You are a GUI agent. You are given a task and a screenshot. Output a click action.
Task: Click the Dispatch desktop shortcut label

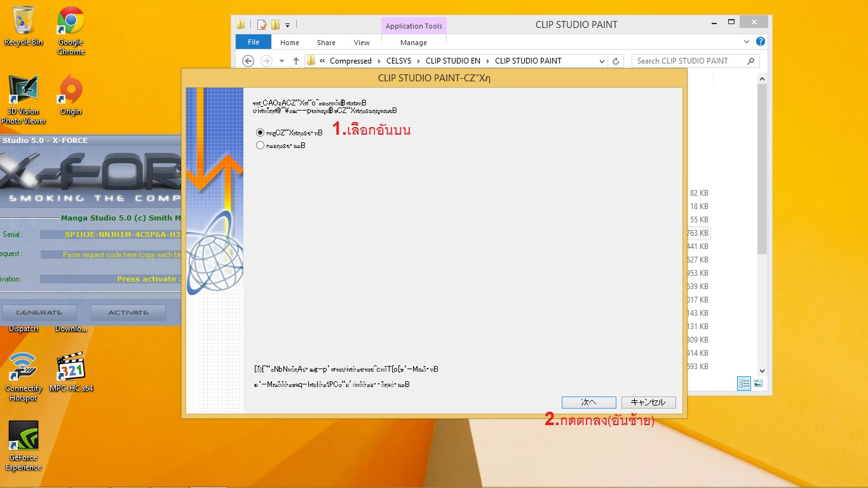tap(24, 329)
